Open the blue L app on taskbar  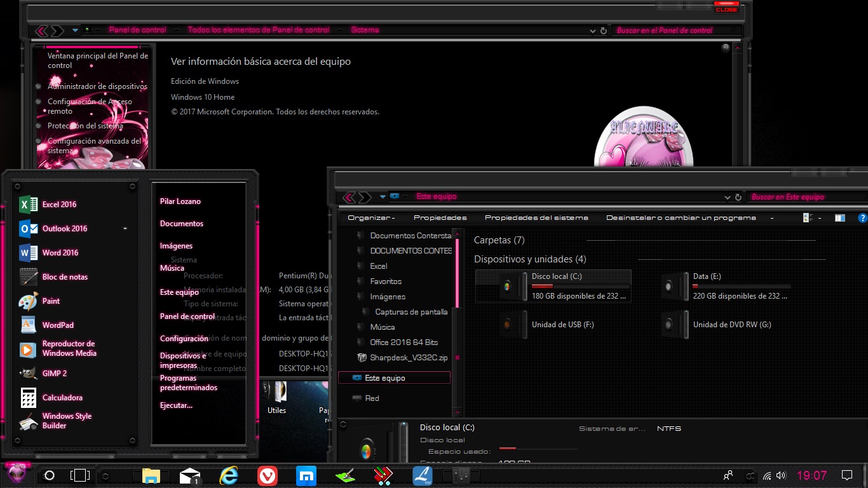423,476
